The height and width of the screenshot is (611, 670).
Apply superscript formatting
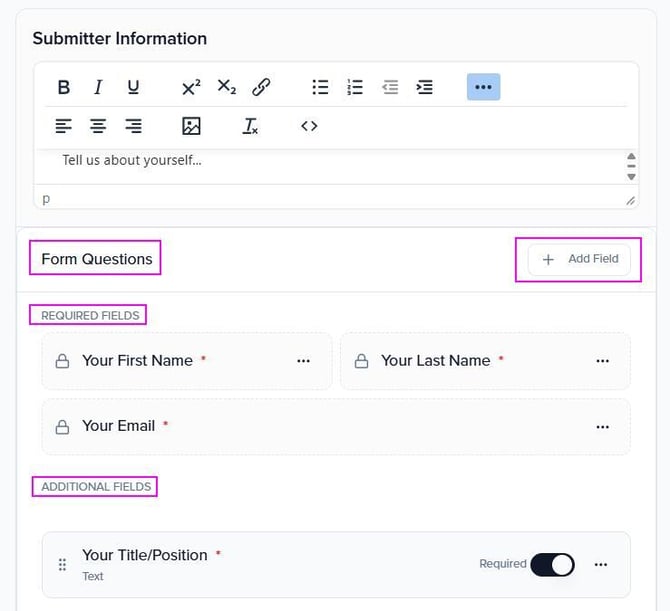pos(191,87)
